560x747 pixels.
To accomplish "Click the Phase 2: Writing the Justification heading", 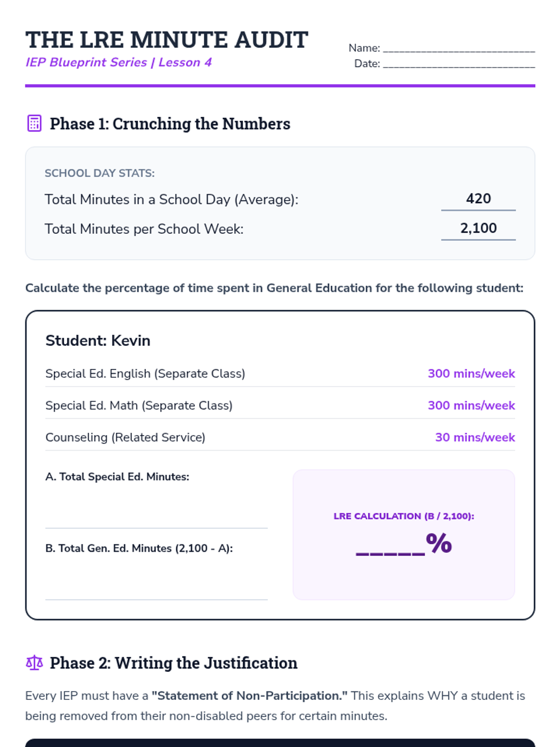I will (x=174, y=663).
